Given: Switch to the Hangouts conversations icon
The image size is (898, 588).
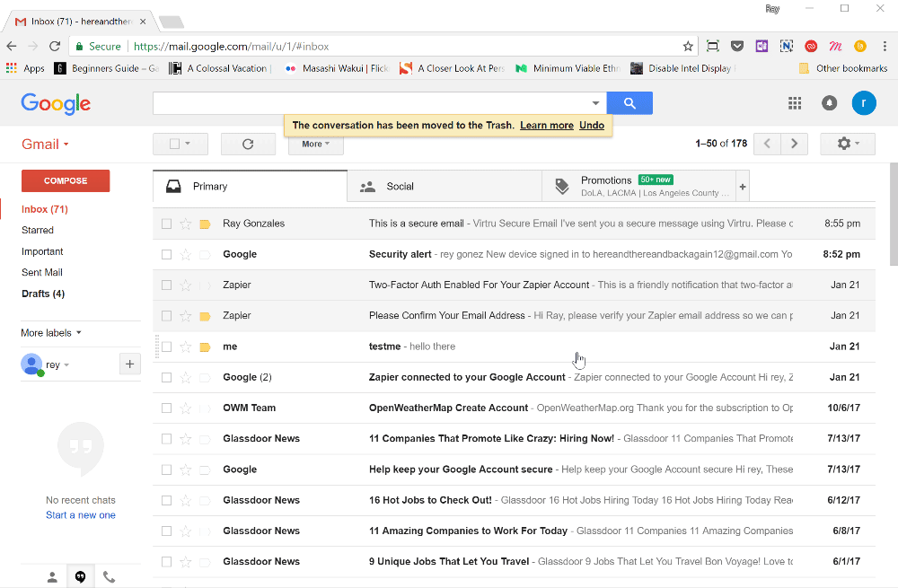Looking at the screenshot, I should (80, 576).
